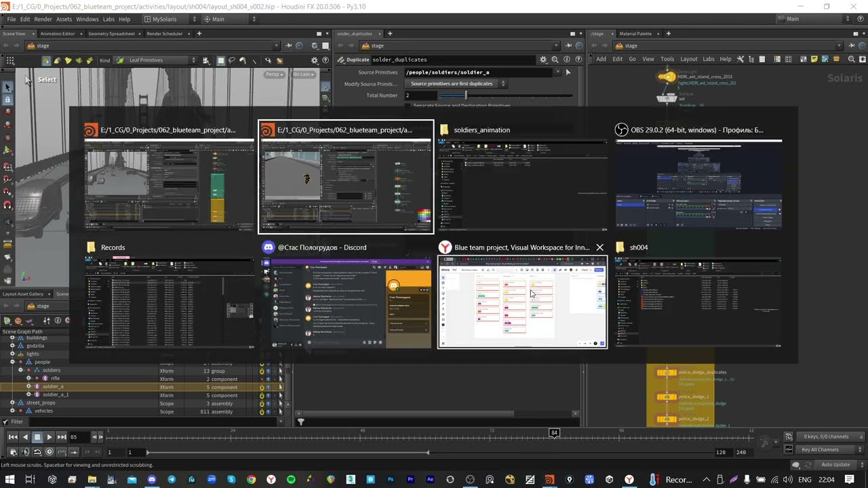Select the soldier_a_1 row in scene graph
Viewport: 868px width, 488px height.
[142, 394]
